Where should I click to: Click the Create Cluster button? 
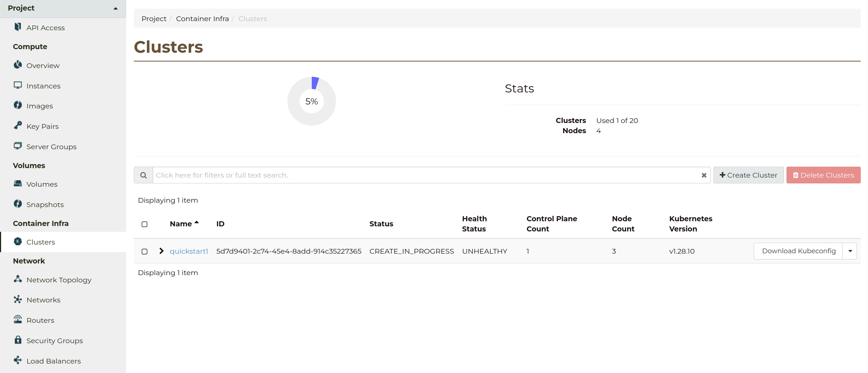pos(748,175)
